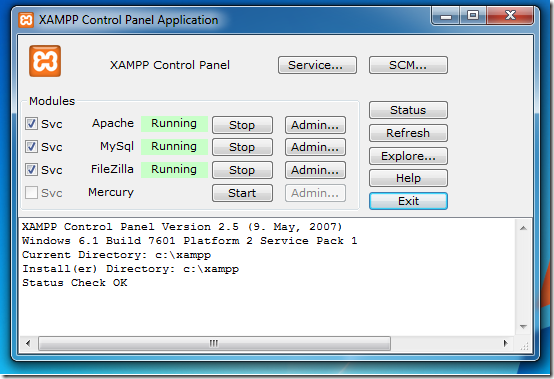Uncheck the Apache Svc checkbox
Viewport: 554px width, 379px height.
pos(31,124)
